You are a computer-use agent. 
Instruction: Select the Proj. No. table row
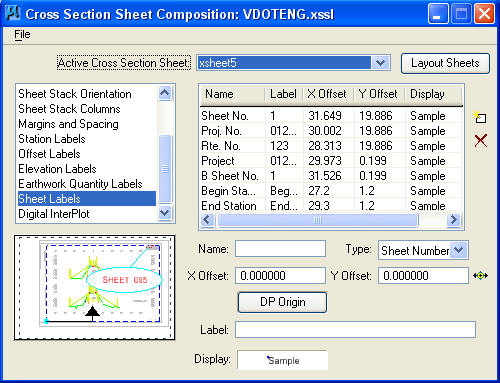331,131
